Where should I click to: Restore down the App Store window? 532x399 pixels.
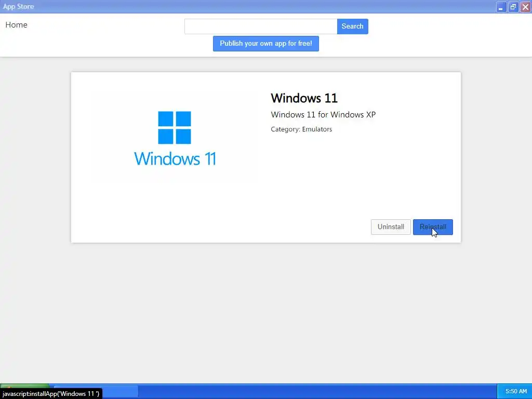point(513,7)
